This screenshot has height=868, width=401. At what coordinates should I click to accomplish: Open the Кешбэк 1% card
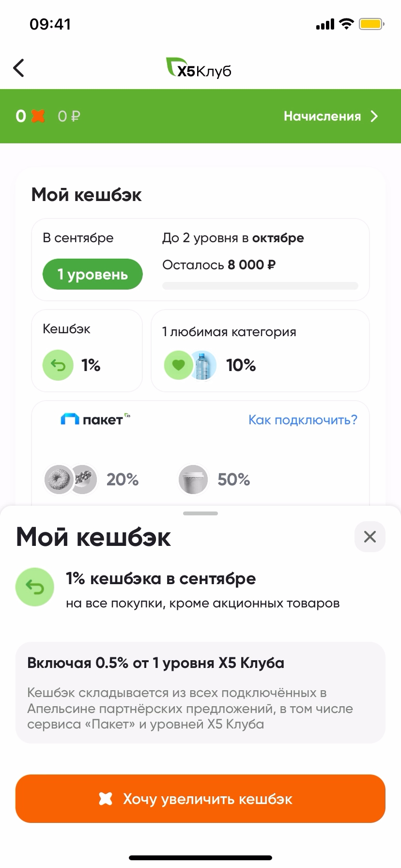click(87, 351)
